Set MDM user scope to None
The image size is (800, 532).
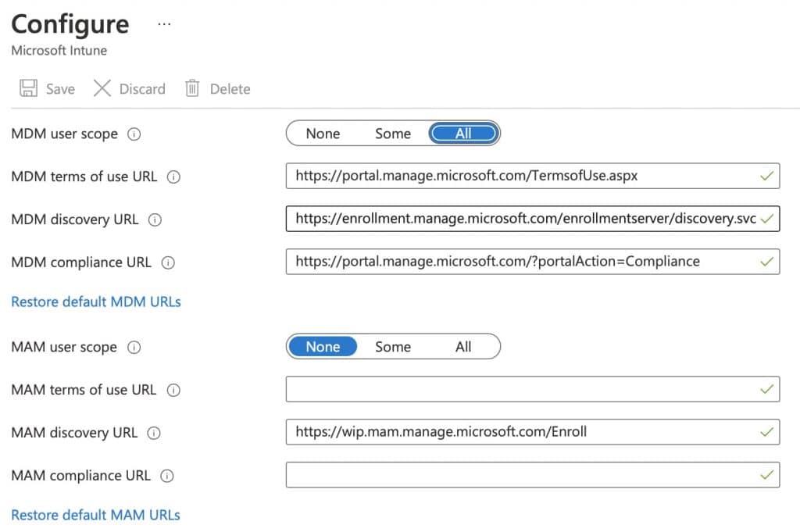click(323, 134)
